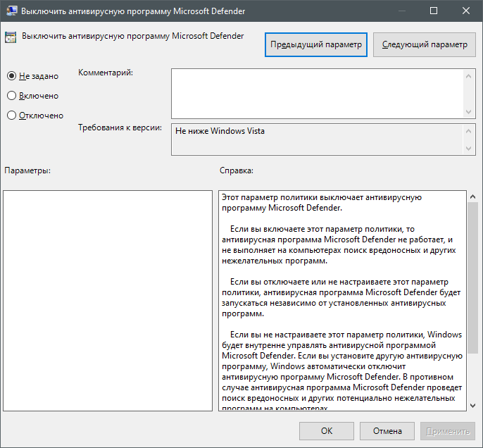Click the "Параметры:" label
Image resolution: width=483 pixels, height=448 pixels.
pos(27,170)
